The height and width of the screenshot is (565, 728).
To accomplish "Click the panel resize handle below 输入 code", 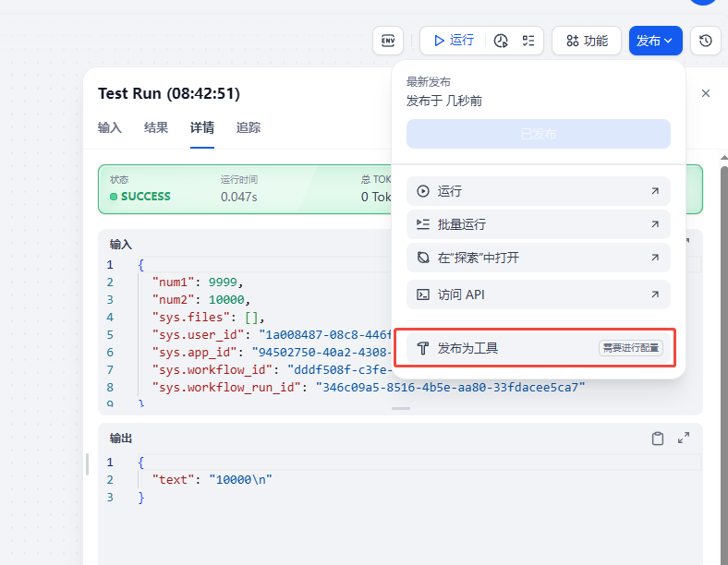I will click(401, 409).
